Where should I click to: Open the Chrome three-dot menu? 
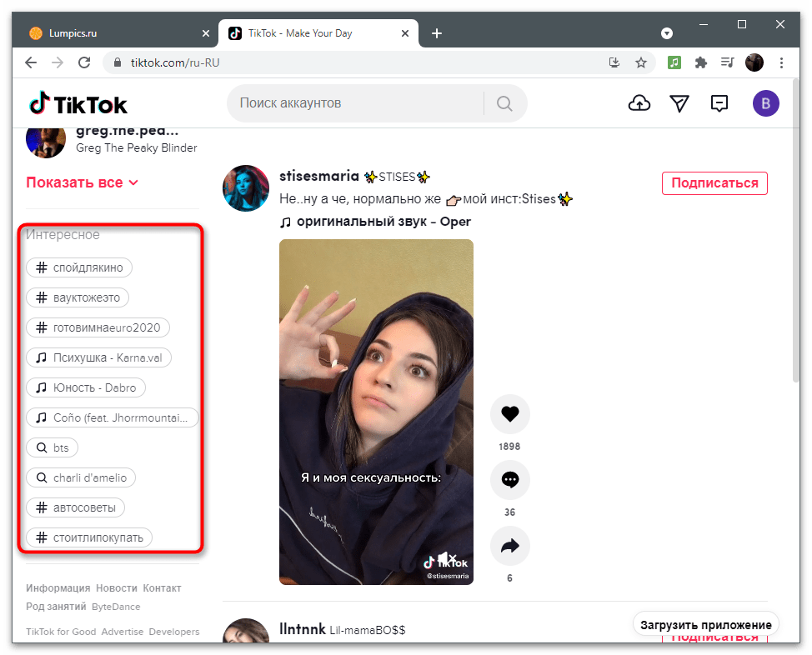pos(781,62)
